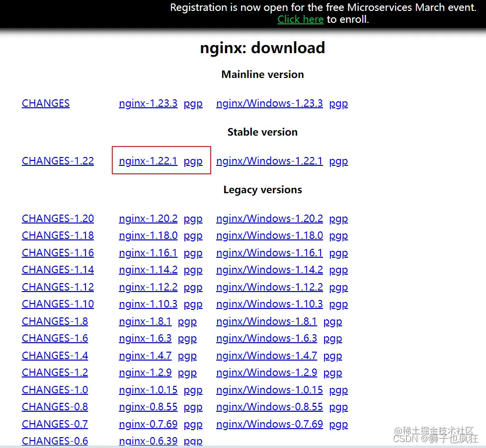Screen dimensions: 486x448
Task: Download nginx-1.10.3 source
Action: 148,304
